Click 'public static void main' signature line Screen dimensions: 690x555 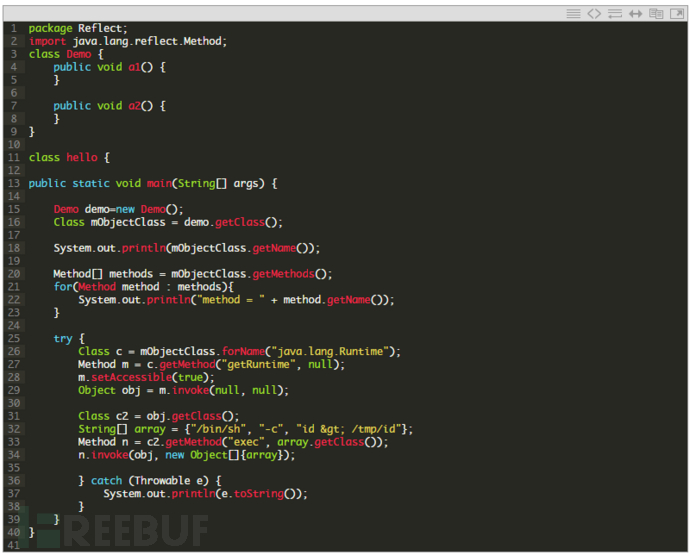point(153,183)
